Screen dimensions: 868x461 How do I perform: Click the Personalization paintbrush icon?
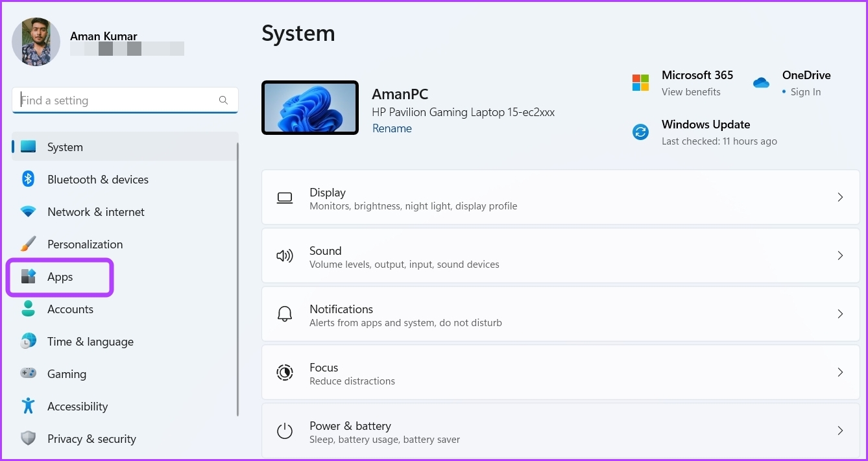click(x=28, y=244)
